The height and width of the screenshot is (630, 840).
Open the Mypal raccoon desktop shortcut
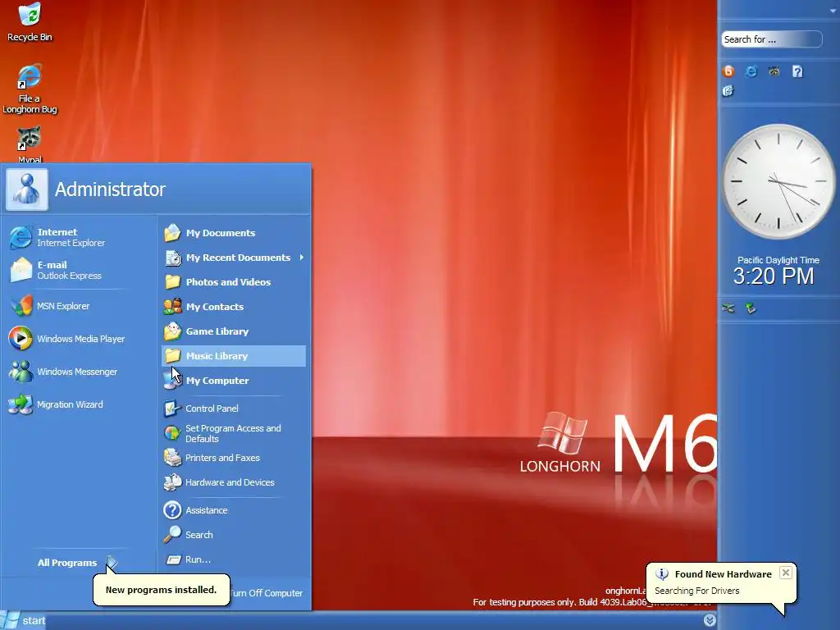click(30, 144)
